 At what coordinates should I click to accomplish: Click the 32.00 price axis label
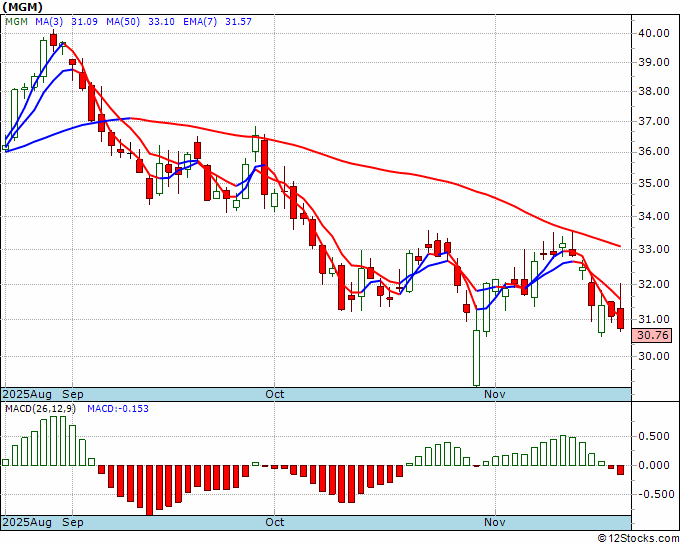[x=653, y=284]
